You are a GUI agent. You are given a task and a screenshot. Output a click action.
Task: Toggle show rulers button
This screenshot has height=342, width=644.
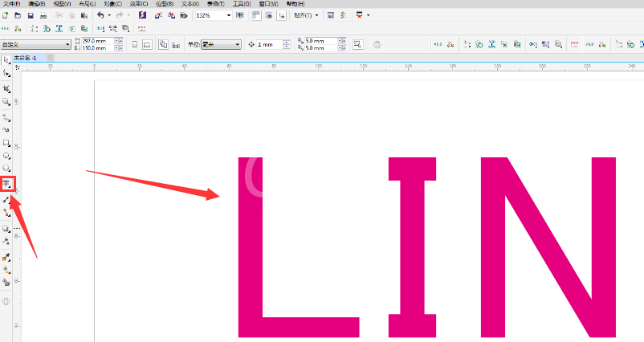click(256, 15)
